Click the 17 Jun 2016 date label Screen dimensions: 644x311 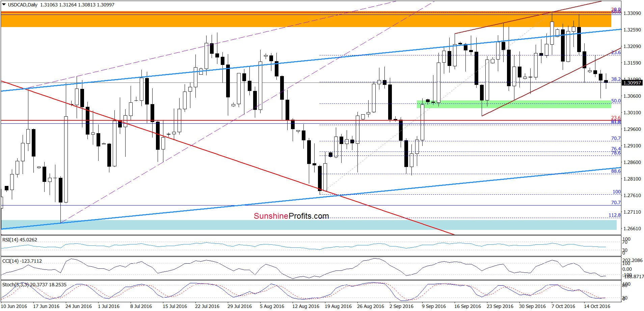[x=46, y=306]
